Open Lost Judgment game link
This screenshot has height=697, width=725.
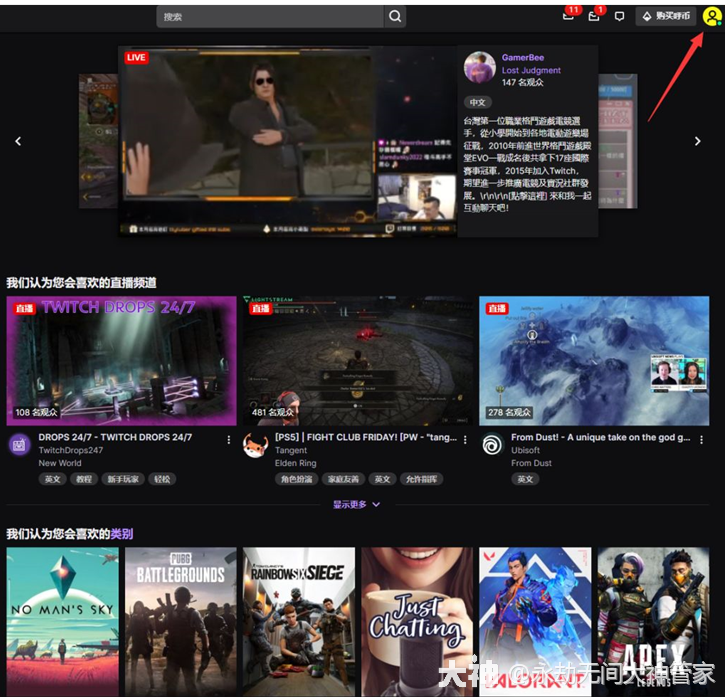[531, 70]
